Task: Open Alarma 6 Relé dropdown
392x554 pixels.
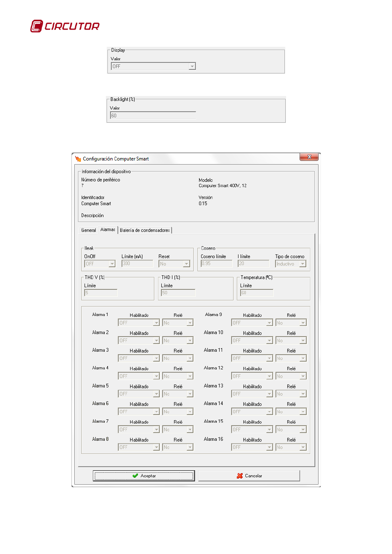Action: click(178, 412)
